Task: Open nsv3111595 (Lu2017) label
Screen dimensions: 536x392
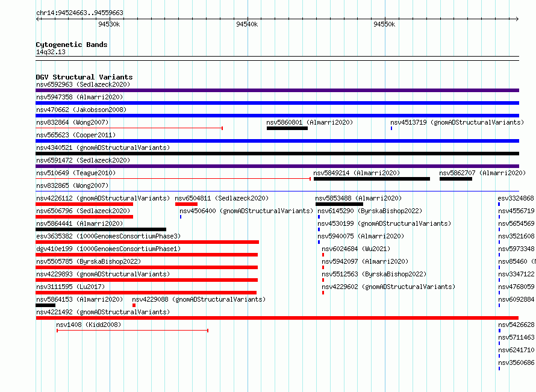Action: [x=70, y=287]
